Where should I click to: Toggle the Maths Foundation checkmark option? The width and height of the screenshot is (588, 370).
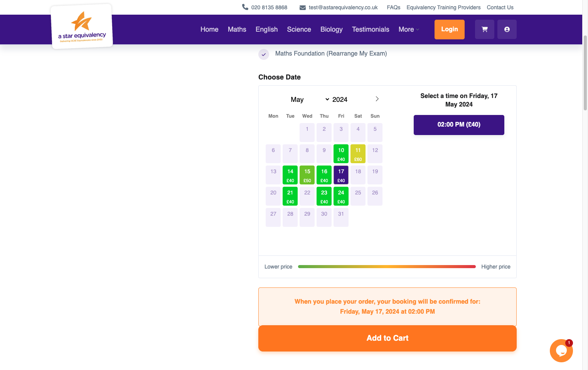[x=264, y=54]
